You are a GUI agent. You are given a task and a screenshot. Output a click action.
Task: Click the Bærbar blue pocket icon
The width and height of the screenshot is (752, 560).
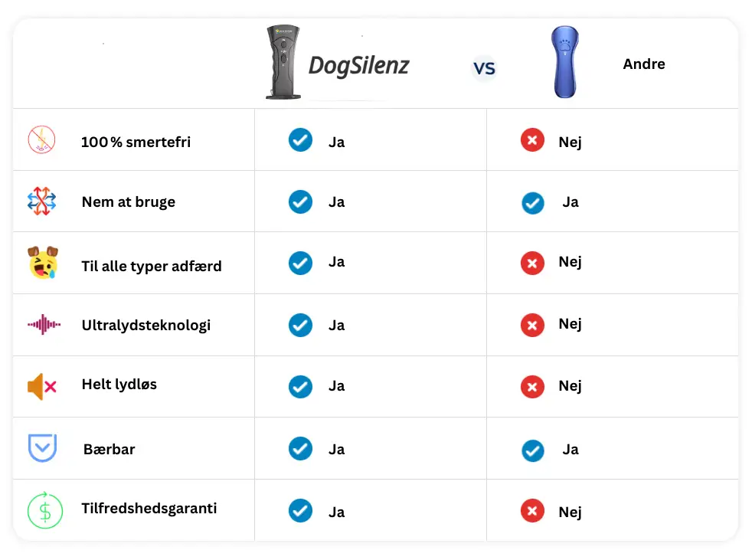(x=42, y=448)
